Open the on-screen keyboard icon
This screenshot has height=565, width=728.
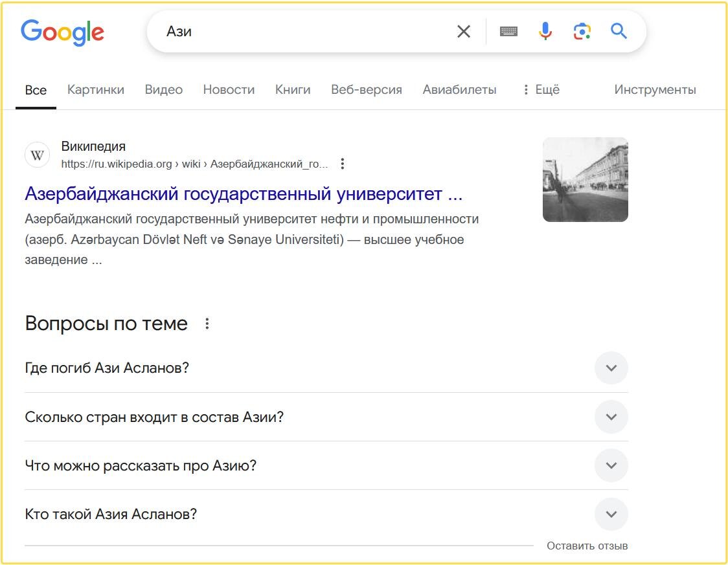coord(508,32)
